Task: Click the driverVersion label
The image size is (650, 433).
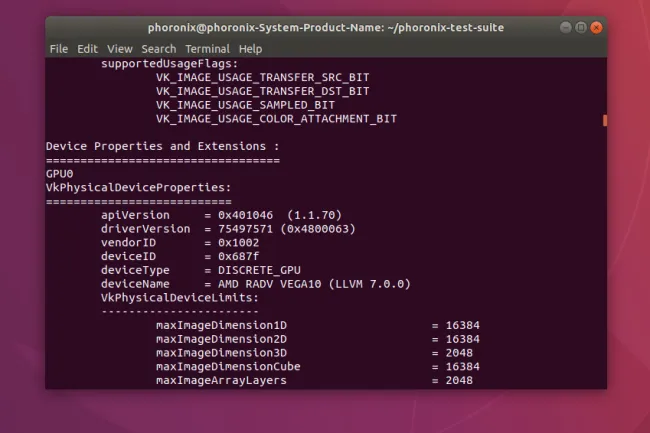Action: click(146, 229)
